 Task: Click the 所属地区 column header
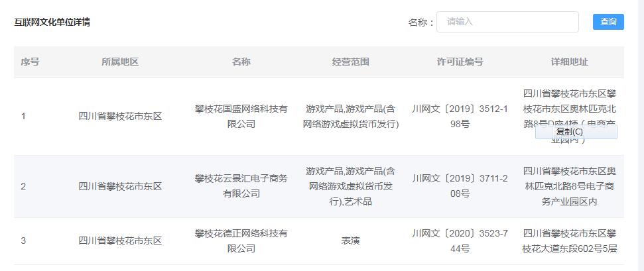click(120, 62)
